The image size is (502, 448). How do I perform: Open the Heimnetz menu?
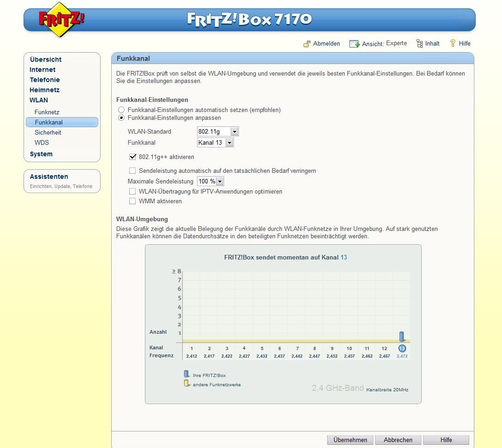click(44, 90)
